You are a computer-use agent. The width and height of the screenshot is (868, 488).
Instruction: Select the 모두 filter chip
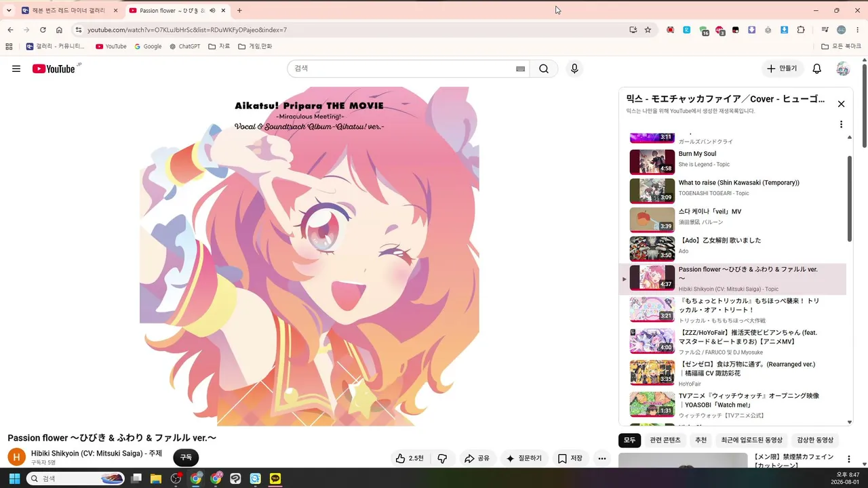tap(630, 441)
